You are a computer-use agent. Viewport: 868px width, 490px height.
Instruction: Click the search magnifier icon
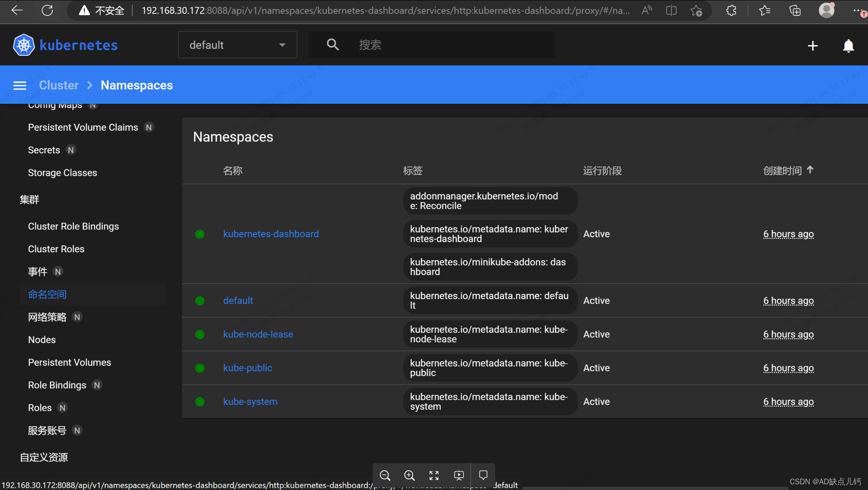pyautogui.click(x=332, y=44)
